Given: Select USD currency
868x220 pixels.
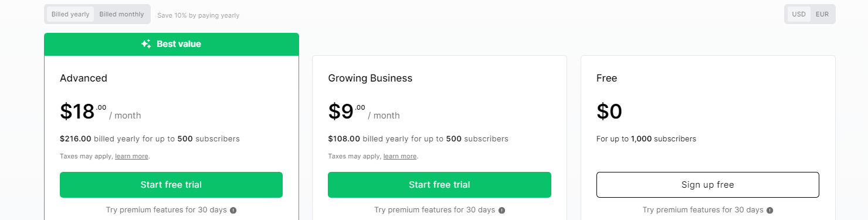Looking at the screenshot, I should [x=799, y=14].
